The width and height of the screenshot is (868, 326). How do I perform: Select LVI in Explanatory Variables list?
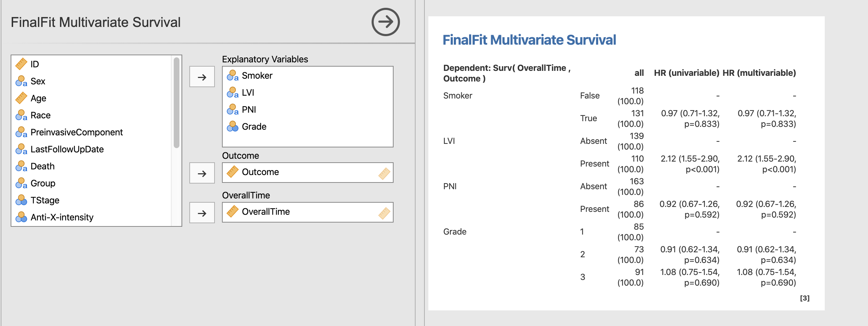click(307, 92)
